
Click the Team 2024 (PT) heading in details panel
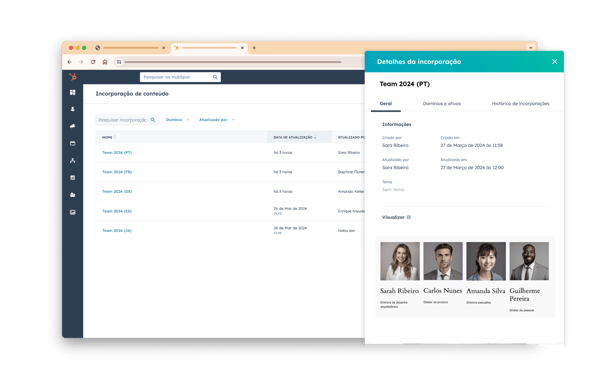click(404, 84)
